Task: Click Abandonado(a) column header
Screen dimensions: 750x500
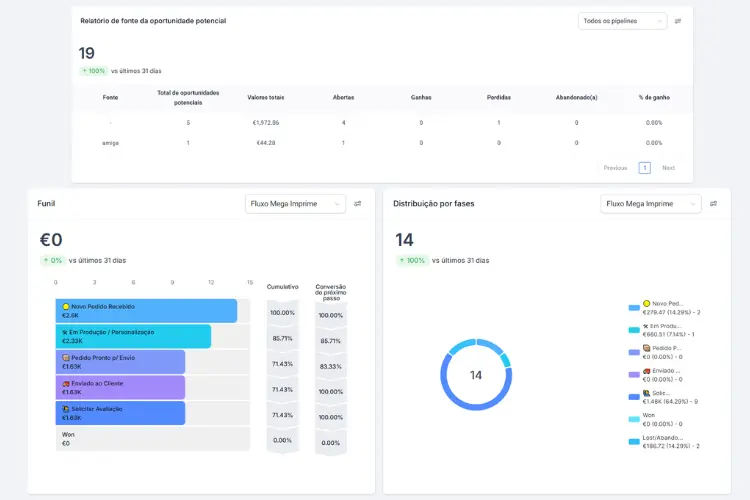Action: (x=576, y=98)
